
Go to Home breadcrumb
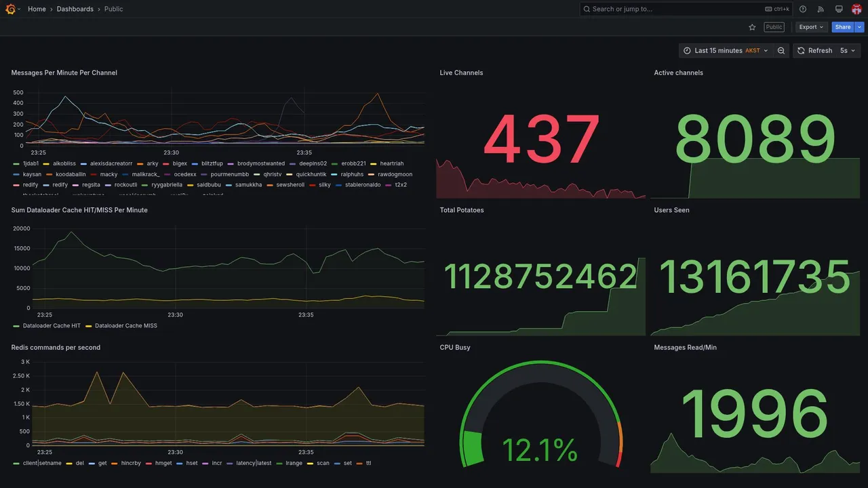click(37, 9)
